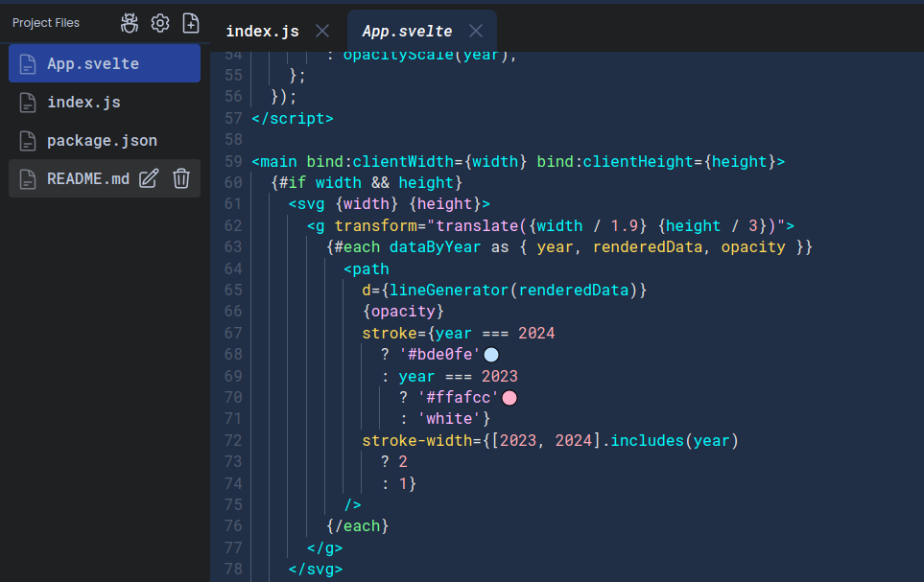This screenshot has width=924, height=582.
Task: Close the index.js tab
Action: pos(322,32)
